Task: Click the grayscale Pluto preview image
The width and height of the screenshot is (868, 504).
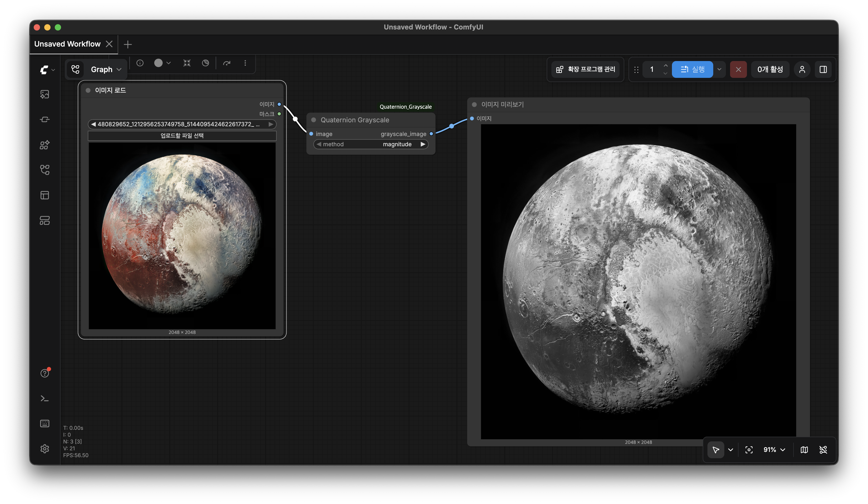Action: 638,282
